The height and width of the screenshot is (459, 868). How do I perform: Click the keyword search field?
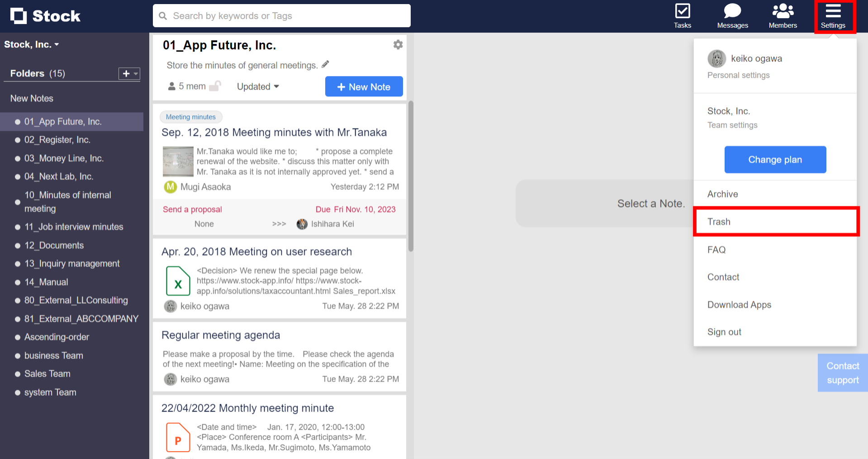[x=281, y=15]
